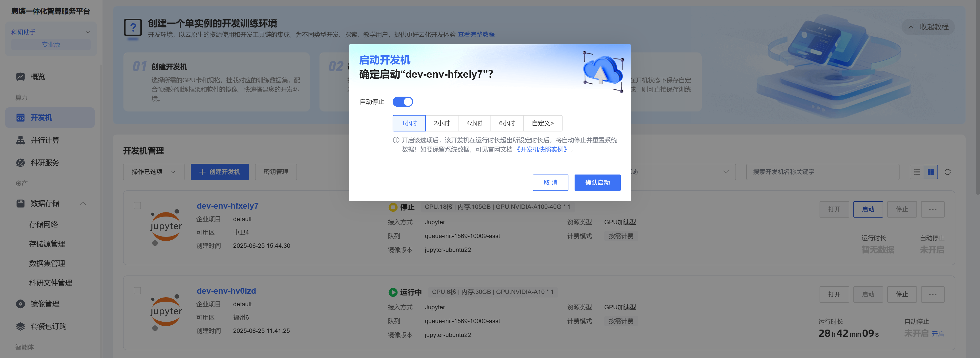
Task: Click 停止 for dev-env-hv0izd
Action: (x=902, y=294)
